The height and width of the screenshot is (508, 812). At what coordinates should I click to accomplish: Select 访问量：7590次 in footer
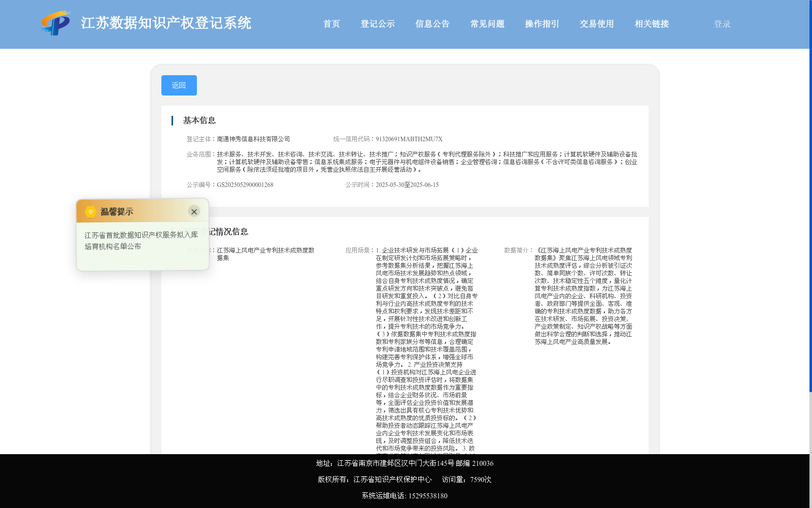466,480
